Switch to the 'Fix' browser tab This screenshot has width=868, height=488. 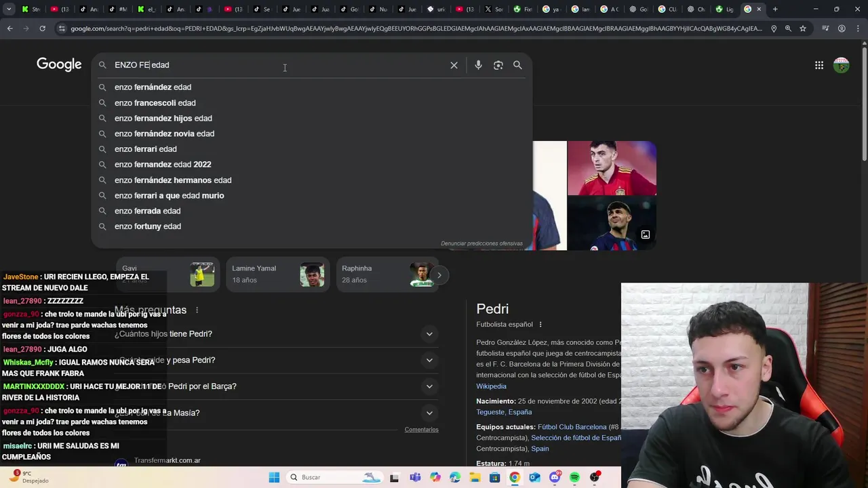click(524, 9)
